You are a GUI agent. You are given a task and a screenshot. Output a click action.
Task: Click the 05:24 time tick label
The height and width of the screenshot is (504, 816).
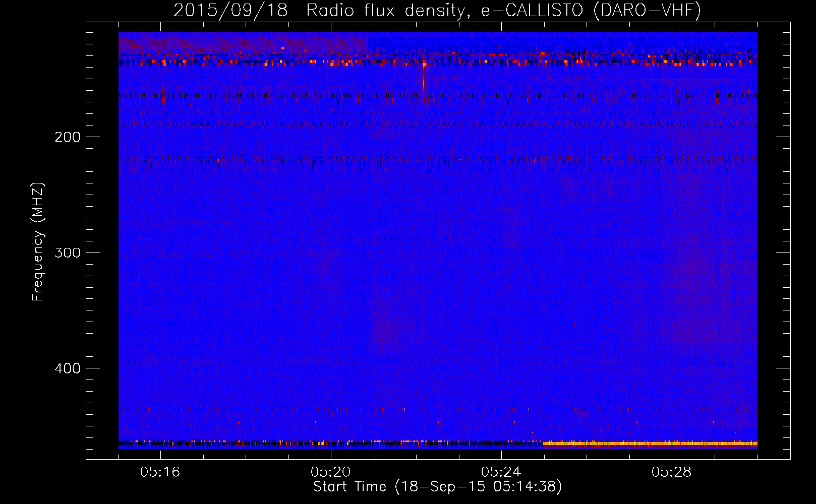(501, 472)
